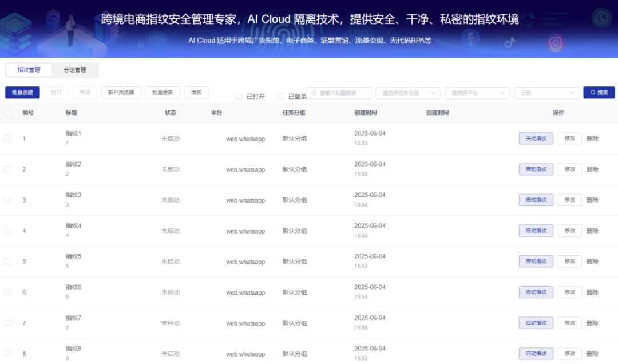Click the 关闭 toolbar button
618x364 pixels.
click(85, 93)
